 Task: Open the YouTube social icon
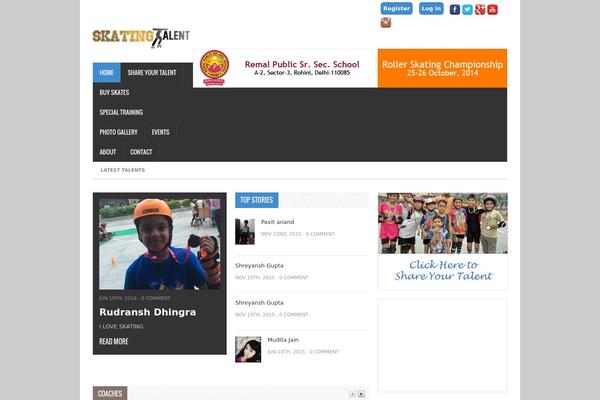pos(492,10)
